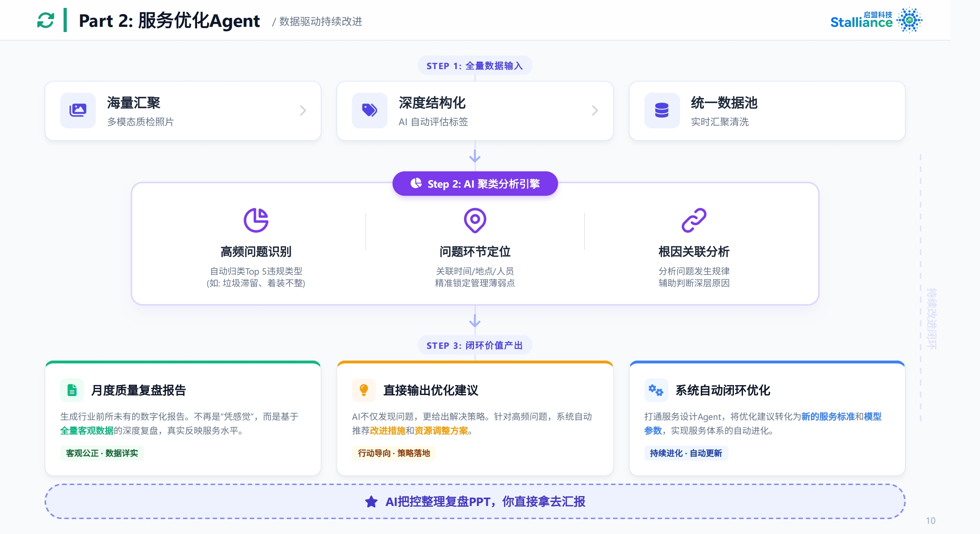The width and height of the screenshot is (980, 534).
Task: Click the 行动导向 · 策略落地 orange tag
Action: (394, 453)
